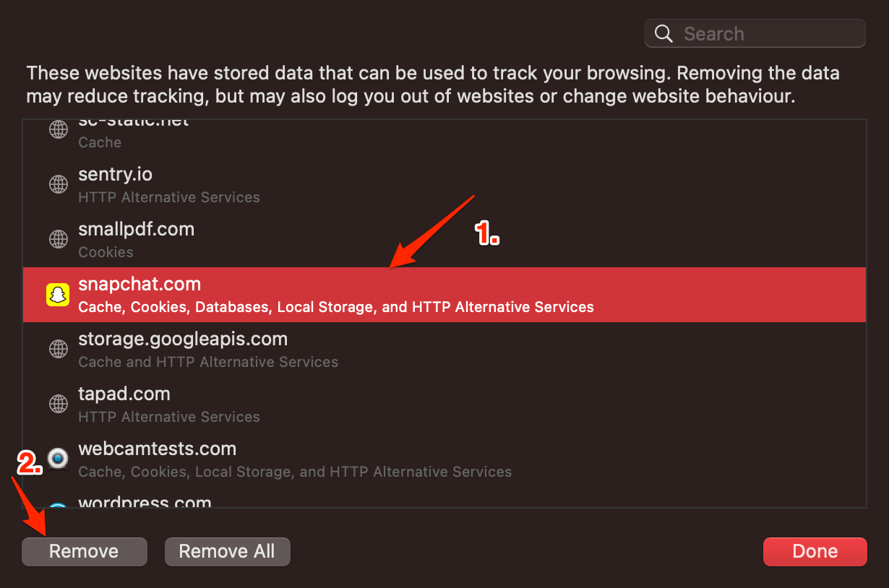Screen dimensions: 889x588
Task: Click the red Done button
Action: click(815, 551)
